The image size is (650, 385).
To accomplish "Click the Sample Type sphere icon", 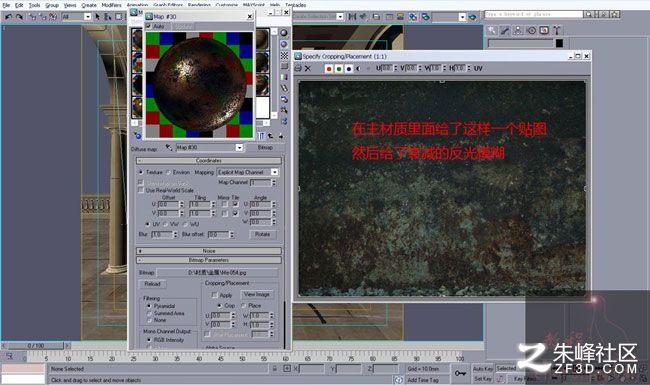I will [x=284, y=33].
